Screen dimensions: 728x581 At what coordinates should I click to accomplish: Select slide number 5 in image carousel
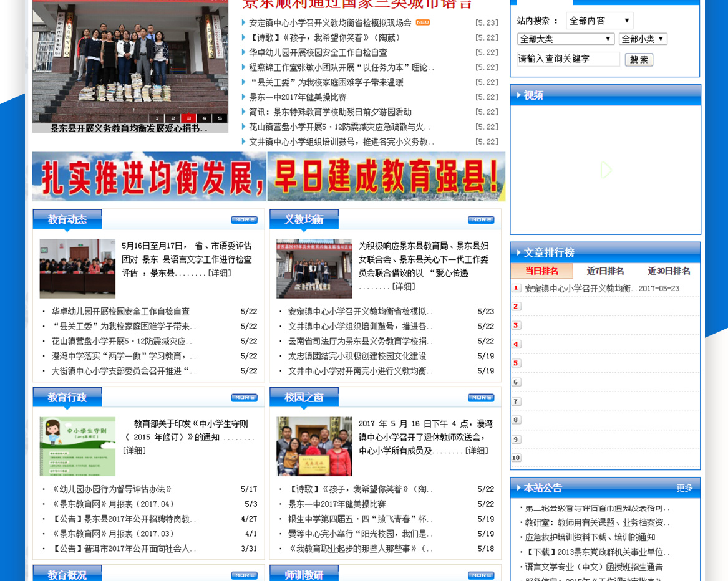click(x=220, y=118)
